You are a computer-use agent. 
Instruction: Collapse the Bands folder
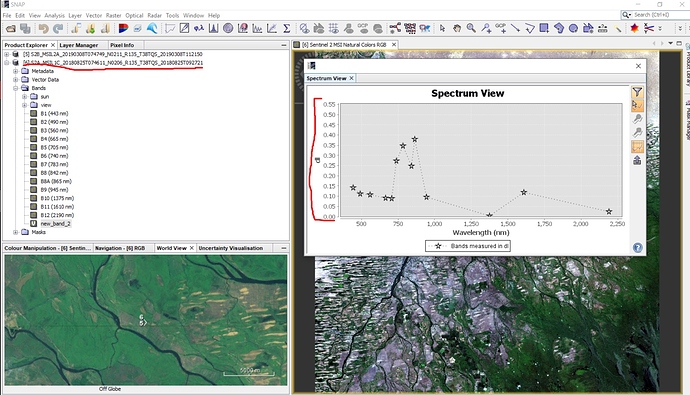15,88
